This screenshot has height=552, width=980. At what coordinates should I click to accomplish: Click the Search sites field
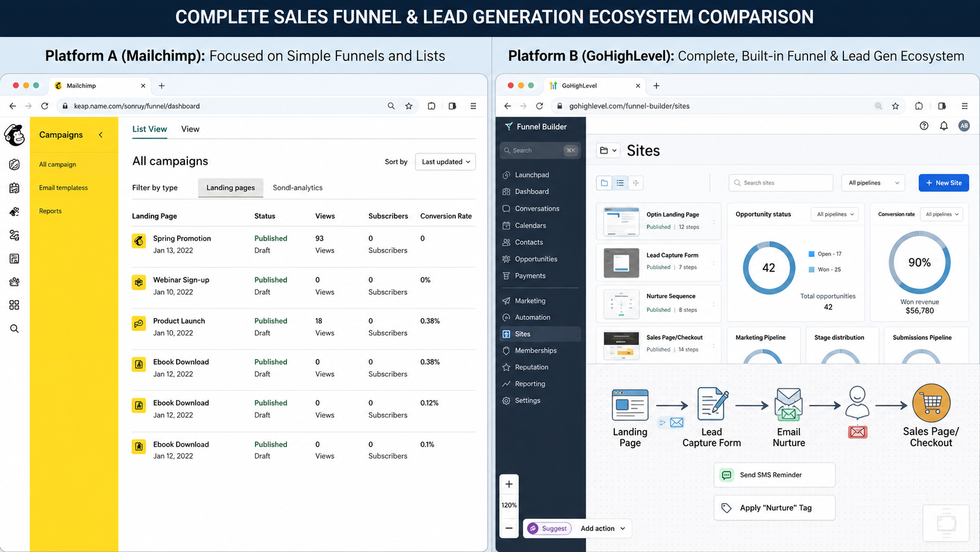click(x=781, y=183)
